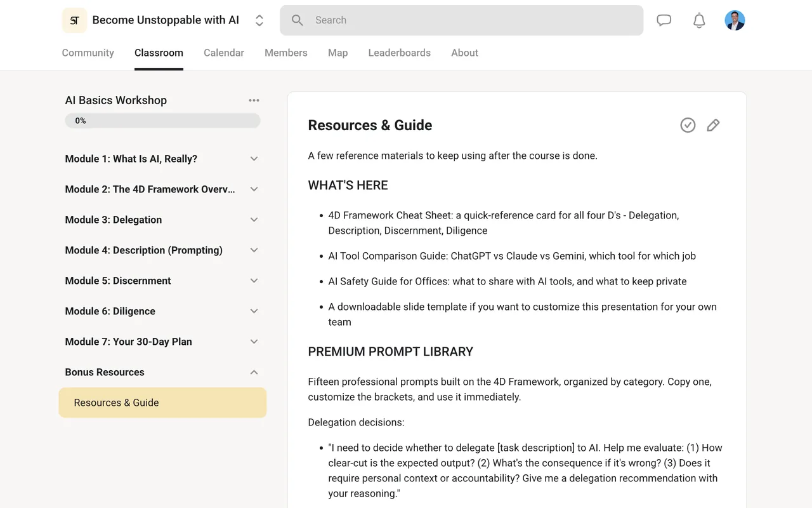This screenshot has width=812, height=508.
Task: Open the Map tab
Action: pos(338,53)
